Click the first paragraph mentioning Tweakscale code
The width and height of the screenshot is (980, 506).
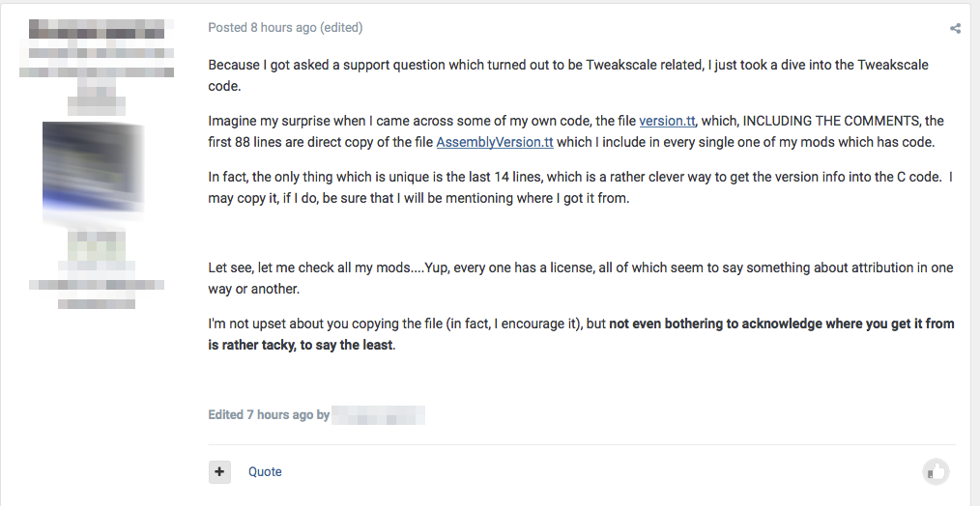[x=568, y=75]
